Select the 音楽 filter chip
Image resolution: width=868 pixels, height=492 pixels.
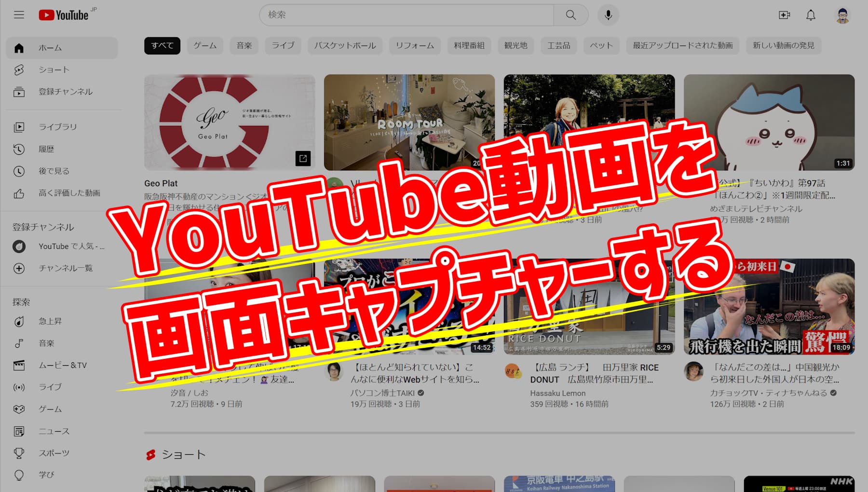(x=244, y=46)
